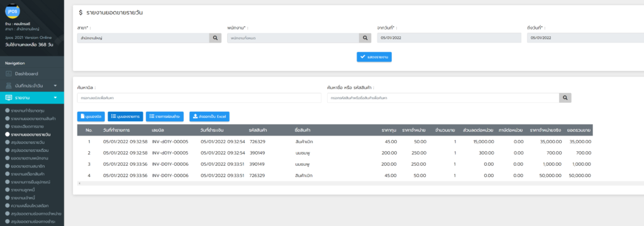Click the magnifier beside the product search box

pyautogui.click(x=565, y=98)
